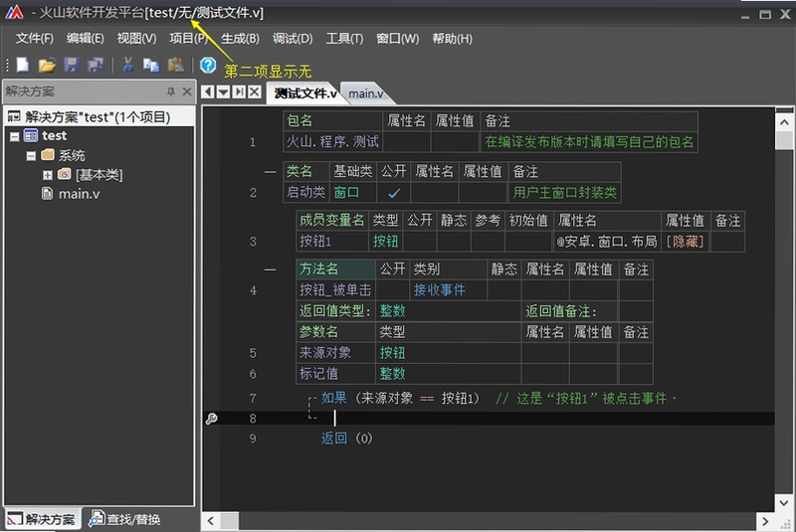Create a new file from toolbar
This screenshot has height=532, width=796.
23,65
